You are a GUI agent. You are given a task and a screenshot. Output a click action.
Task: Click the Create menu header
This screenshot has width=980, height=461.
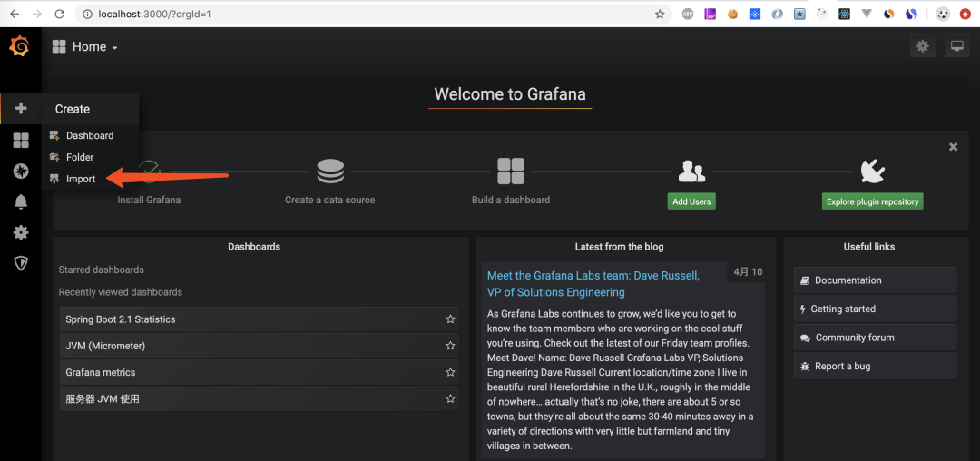click(73, 109)
